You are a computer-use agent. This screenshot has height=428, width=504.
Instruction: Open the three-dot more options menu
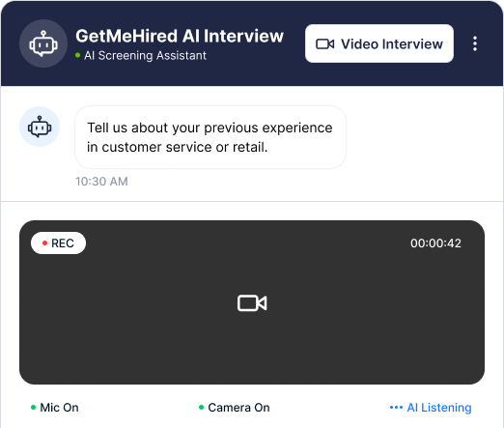pos(475,43)
